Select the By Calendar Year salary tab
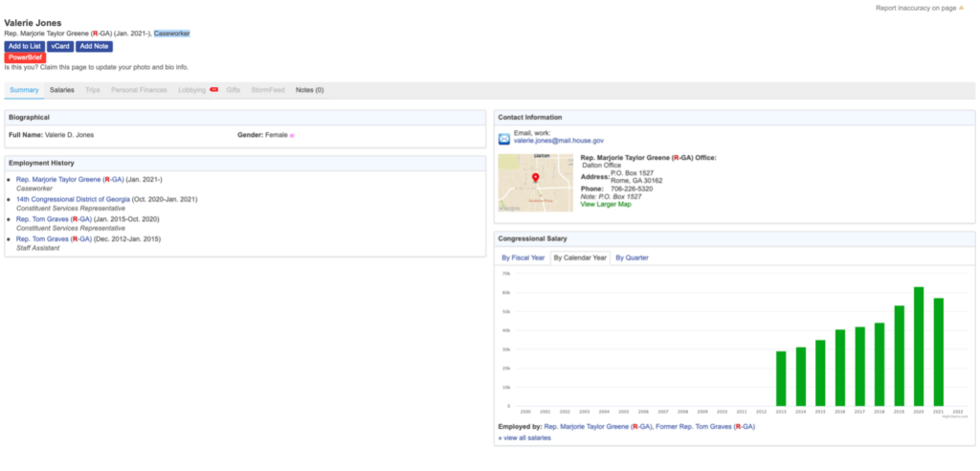The width and height of the screenshot is (980, 471). coord(581,258)
